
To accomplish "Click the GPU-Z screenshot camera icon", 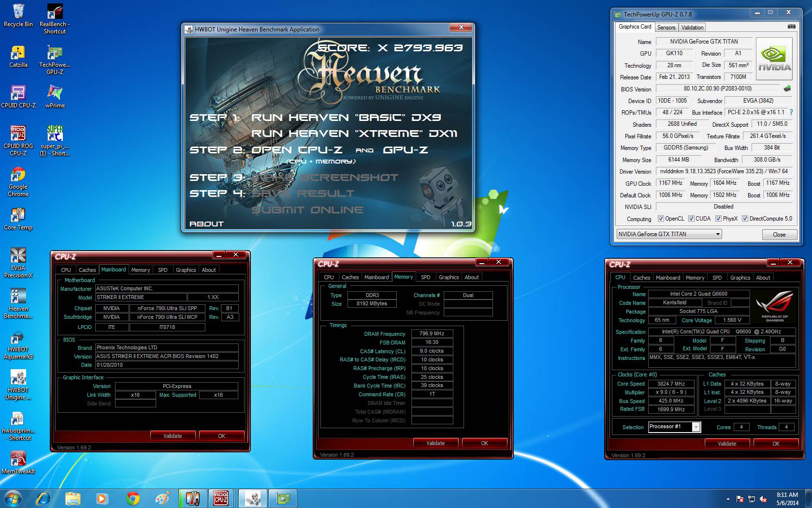I will coord(791,27).
